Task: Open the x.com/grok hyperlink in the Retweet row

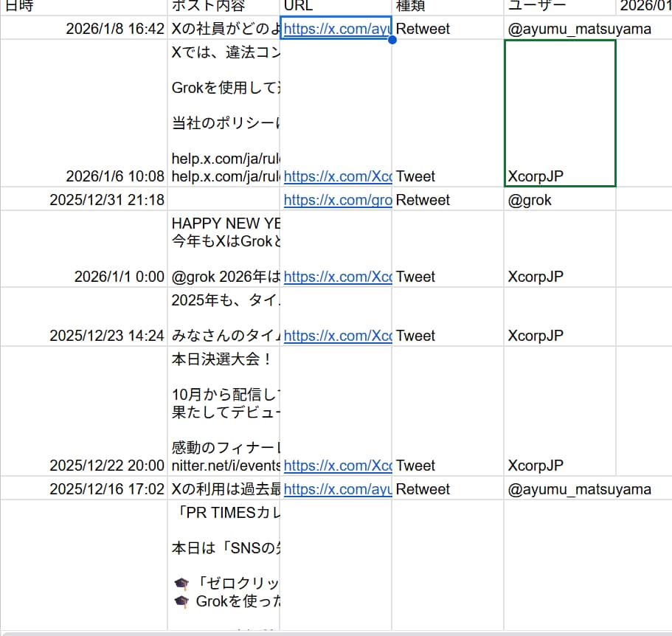Action: 337,199
